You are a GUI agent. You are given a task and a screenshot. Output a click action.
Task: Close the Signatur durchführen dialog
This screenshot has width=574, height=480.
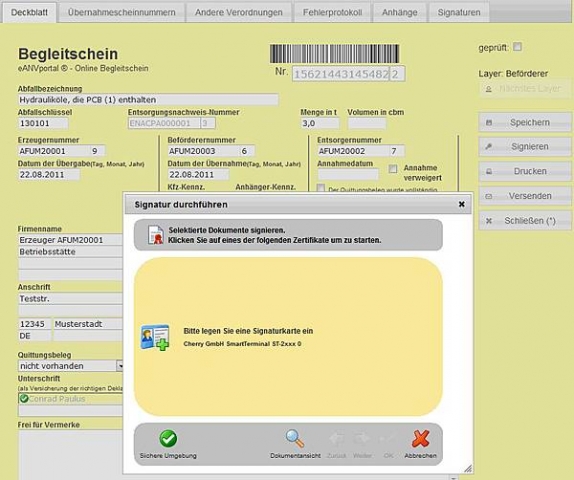click(462, 204)
